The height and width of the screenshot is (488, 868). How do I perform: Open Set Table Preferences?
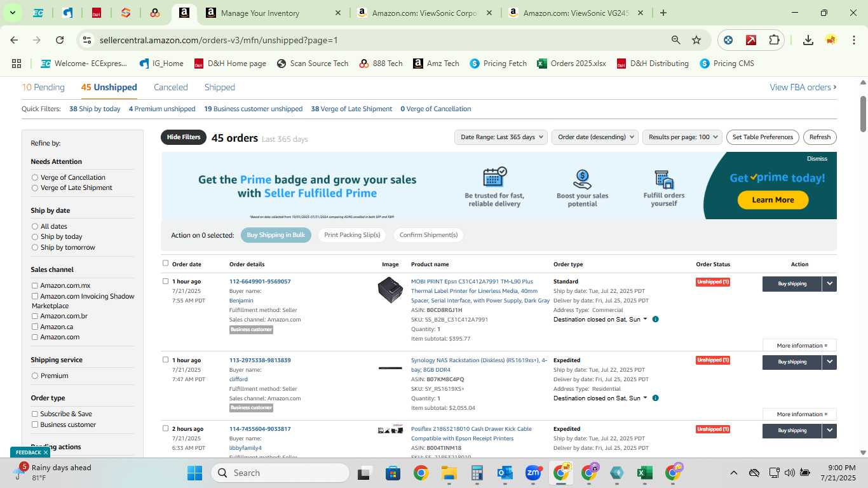click(x=763, y=137)
